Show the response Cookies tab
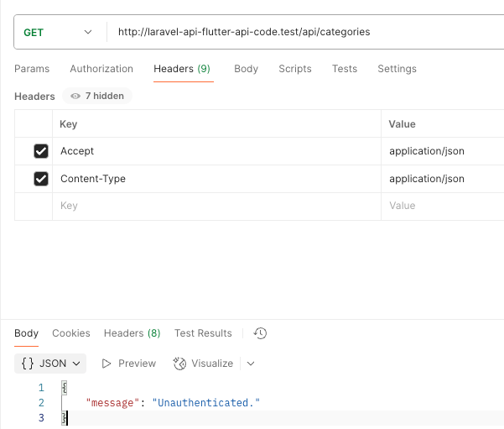The image size is (504, 429). click(71, 333)
